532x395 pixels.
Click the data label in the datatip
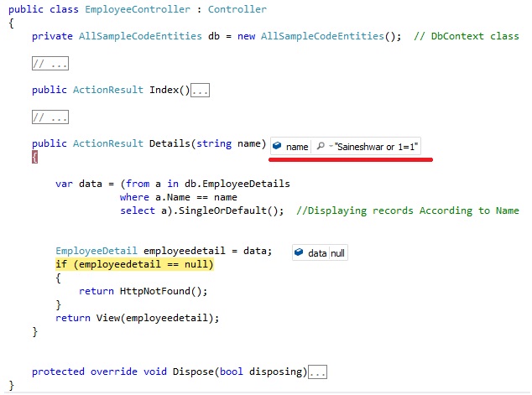(317, 253)
